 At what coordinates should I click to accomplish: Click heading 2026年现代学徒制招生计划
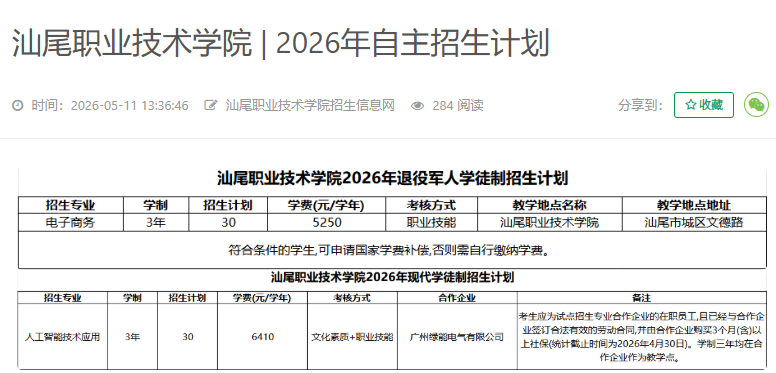tap(392, 278)
